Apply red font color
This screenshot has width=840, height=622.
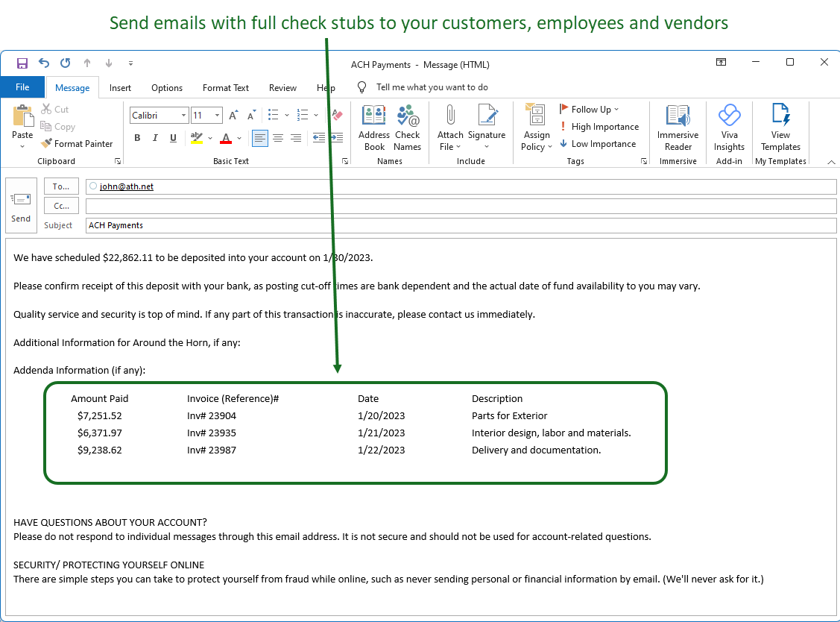(x=226, y=138)
